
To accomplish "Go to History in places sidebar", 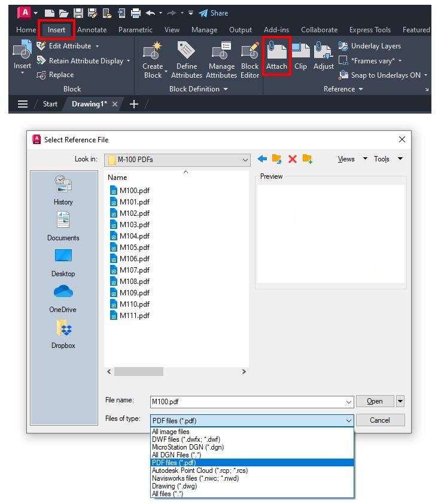I will pos(63,190).
